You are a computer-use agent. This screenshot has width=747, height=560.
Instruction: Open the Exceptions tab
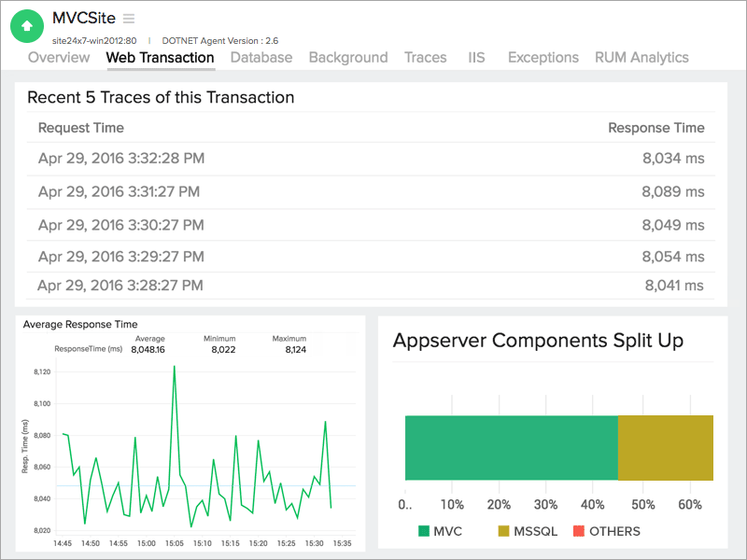click(x=543, y=58)
